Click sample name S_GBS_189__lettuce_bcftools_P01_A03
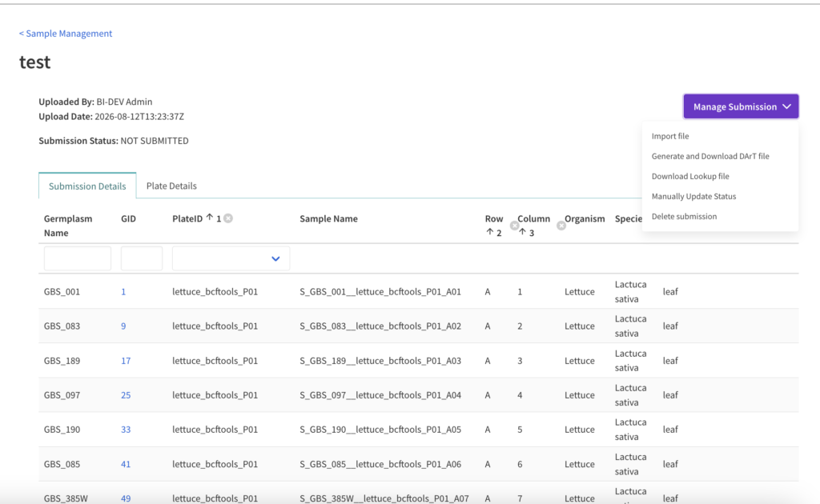This screenshot has height=504, width=820. tap(380, 361)
